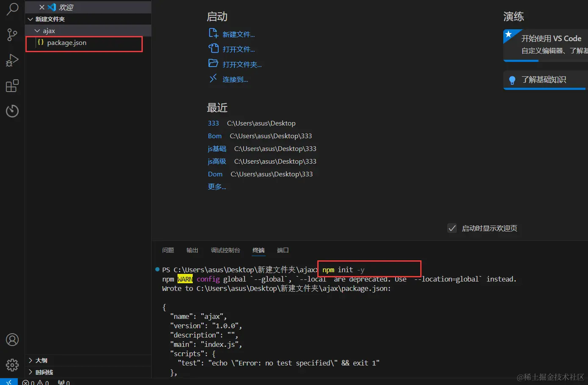Open the Search view in the activity bar
588x385 pixels.
(x=11, y=9)
